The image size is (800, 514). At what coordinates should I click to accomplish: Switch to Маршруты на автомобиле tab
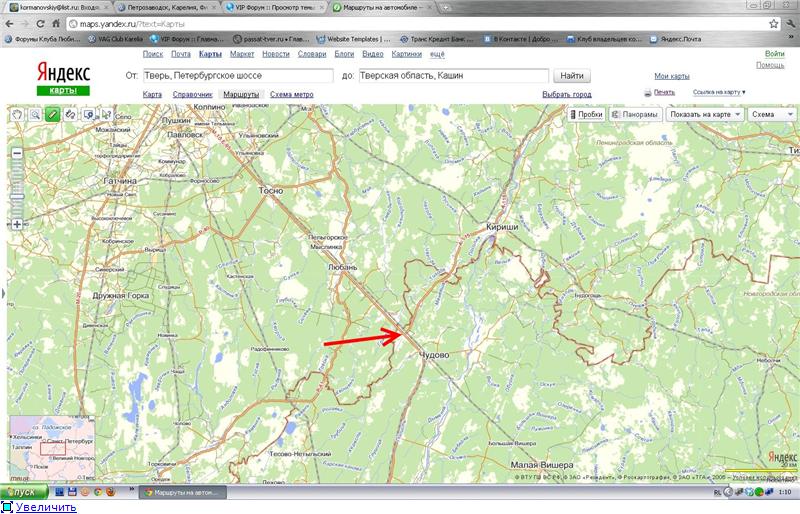point(383,8)
